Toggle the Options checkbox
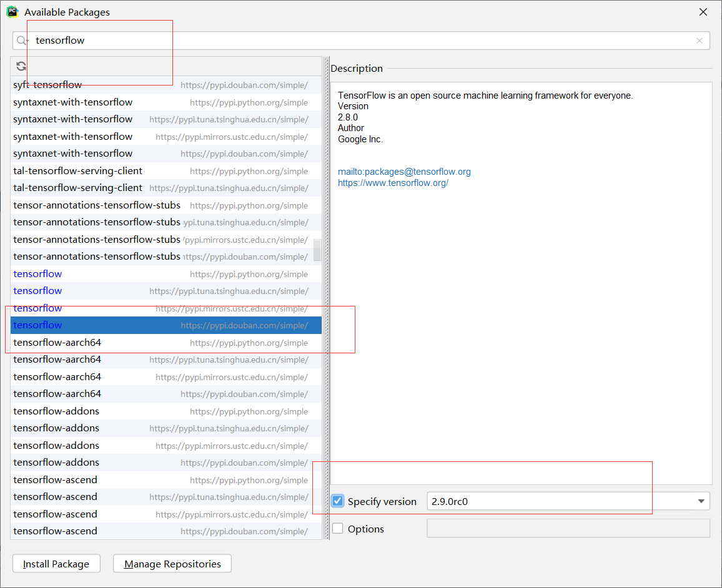The image size is (722, 588). (337, 528)
